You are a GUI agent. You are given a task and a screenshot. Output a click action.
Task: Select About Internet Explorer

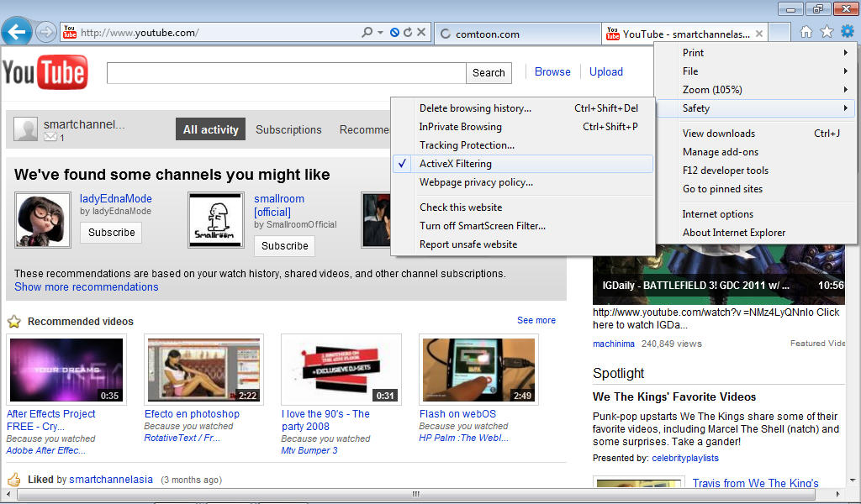756,233
